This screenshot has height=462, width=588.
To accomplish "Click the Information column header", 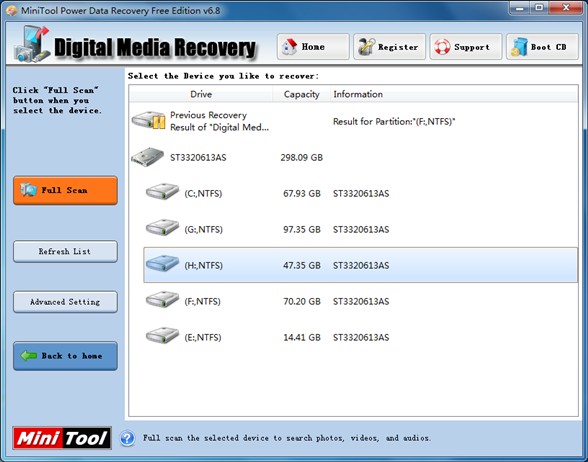I will tap(454, 94).
